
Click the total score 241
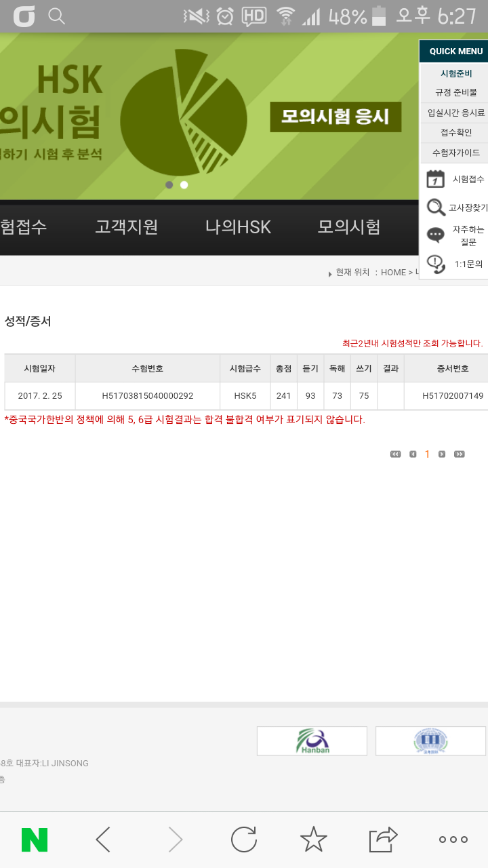click(283, 396)
